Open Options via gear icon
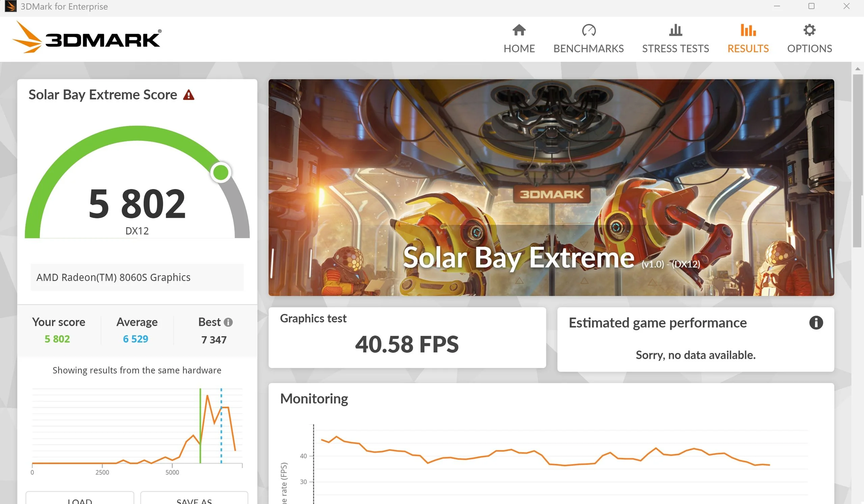864x504 pixels. pos(809,30)
